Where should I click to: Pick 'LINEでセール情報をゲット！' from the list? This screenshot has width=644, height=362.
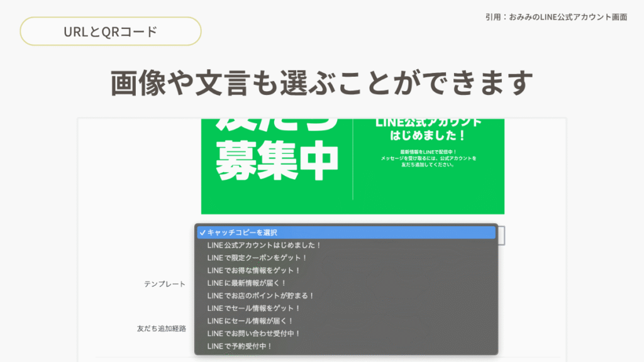point(253,308)
